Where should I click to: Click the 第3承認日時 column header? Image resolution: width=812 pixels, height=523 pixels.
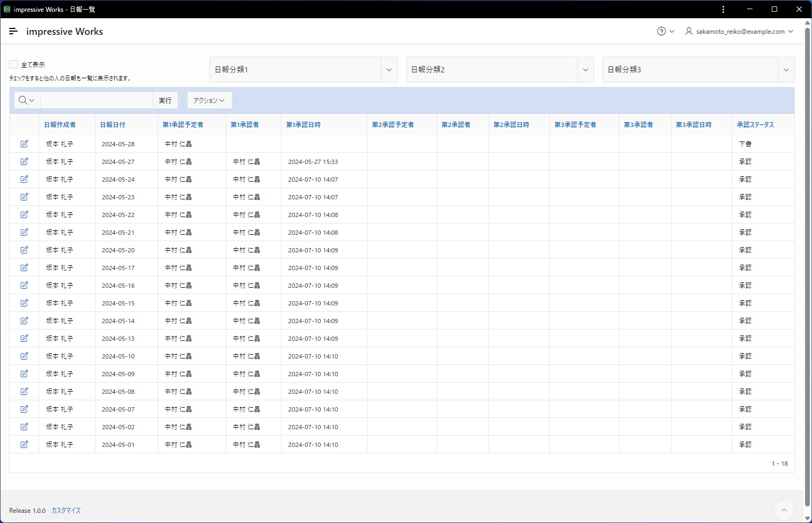pos(693,124)
